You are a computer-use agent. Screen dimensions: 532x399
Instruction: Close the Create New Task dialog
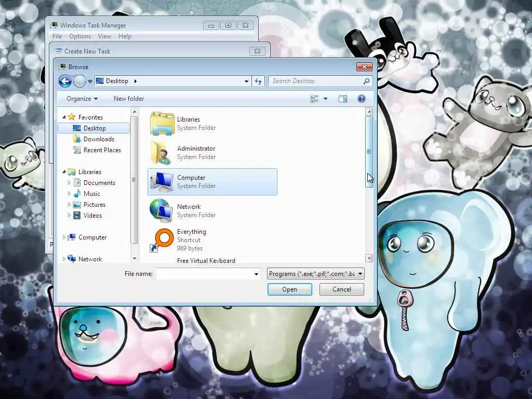(257, 51)
